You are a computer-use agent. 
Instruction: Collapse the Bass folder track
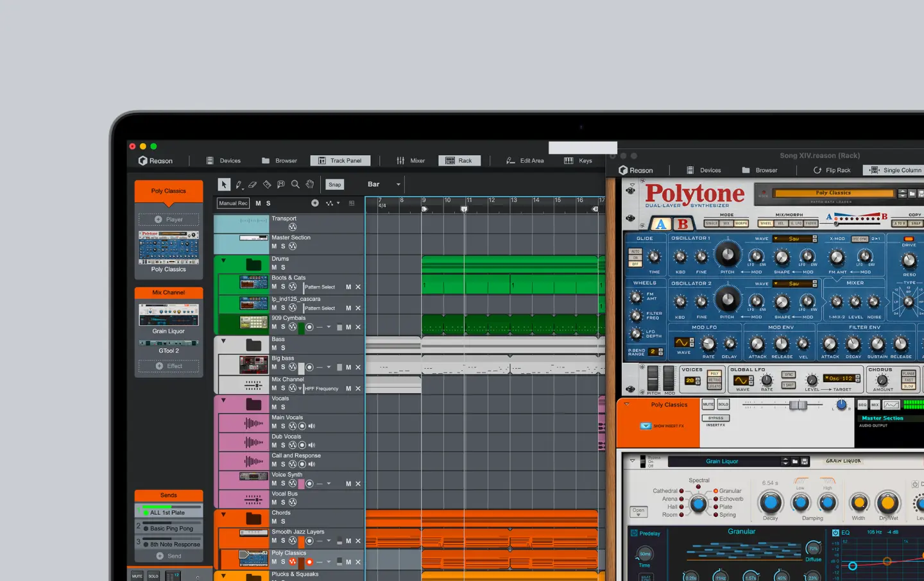click(223, 342)
